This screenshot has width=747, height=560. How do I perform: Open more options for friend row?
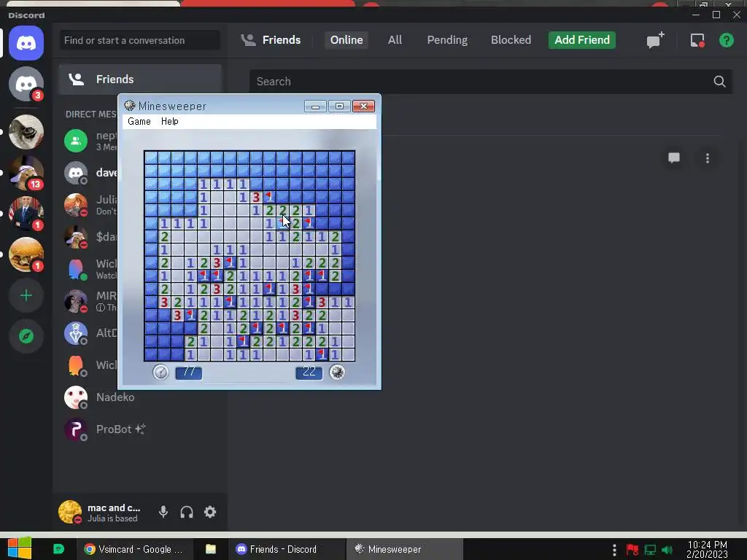tap(708, 158)
